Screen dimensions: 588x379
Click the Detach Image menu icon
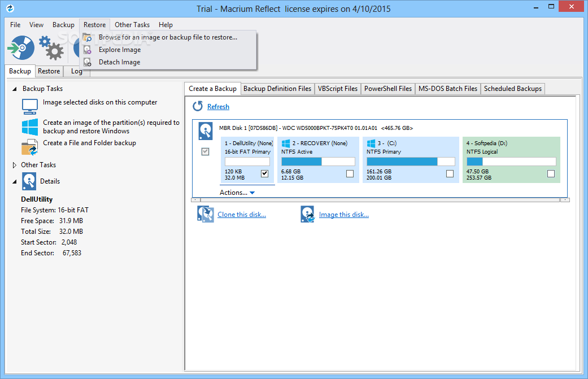click(87, 62)
